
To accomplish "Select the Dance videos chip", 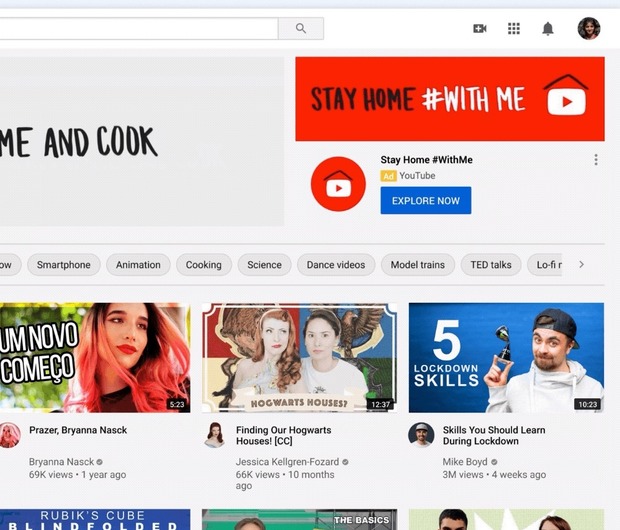I will [x=336, y=265].
